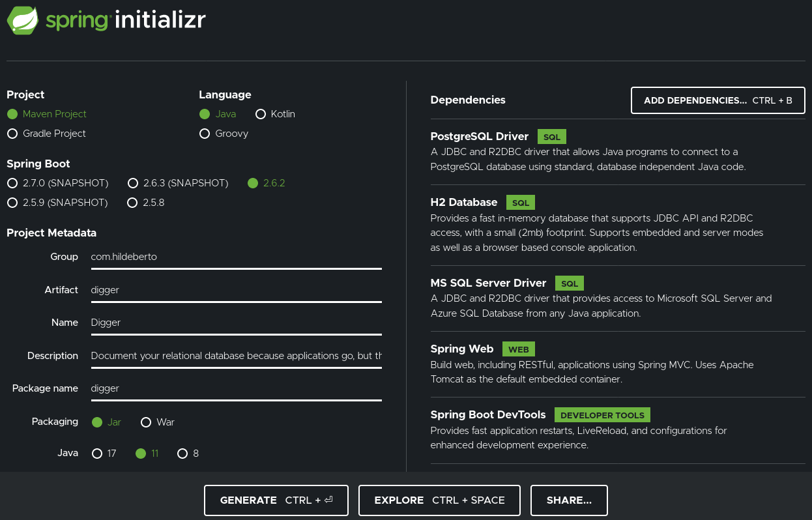Click the DEVELOPER TOOLS tag
Image resolution: width=812 pixels, height=520 pixels.
pyautogui.click(x=602, y=415)
